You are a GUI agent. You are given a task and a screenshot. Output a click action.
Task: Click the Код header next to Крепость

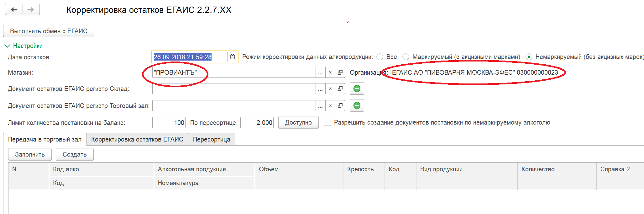point(401,176)
